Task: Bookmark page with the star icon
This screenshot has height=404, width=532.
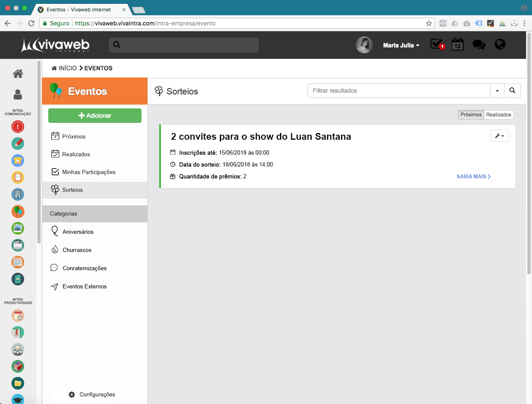Action: pos(429,23)
